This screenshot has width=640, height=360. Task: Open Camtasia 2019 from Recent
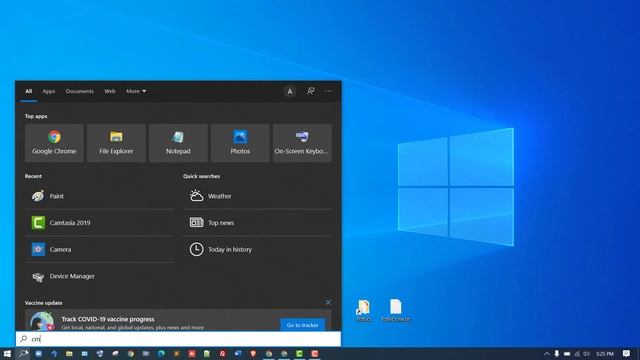99,223
